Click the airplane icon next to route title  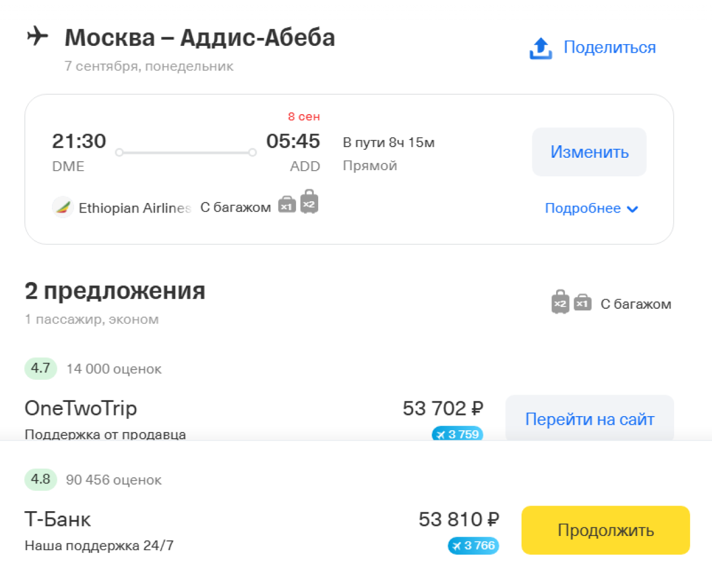(37, 36)
